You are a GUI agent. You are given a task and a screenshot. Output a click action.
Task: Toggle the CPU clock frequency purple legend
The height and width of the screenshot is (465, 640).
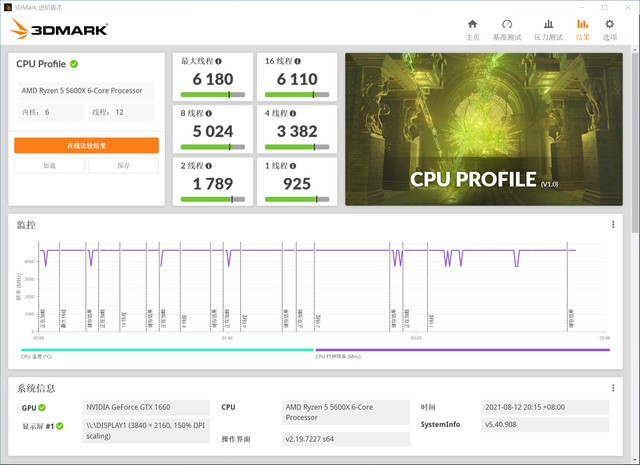(462, 350)
